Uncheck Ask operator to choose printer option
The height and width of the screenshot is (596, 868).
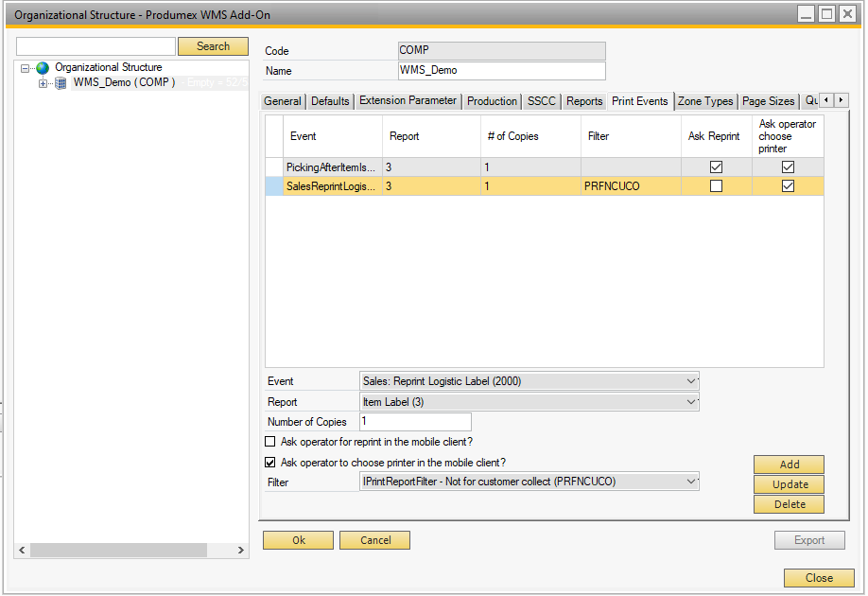coord(271,463)
